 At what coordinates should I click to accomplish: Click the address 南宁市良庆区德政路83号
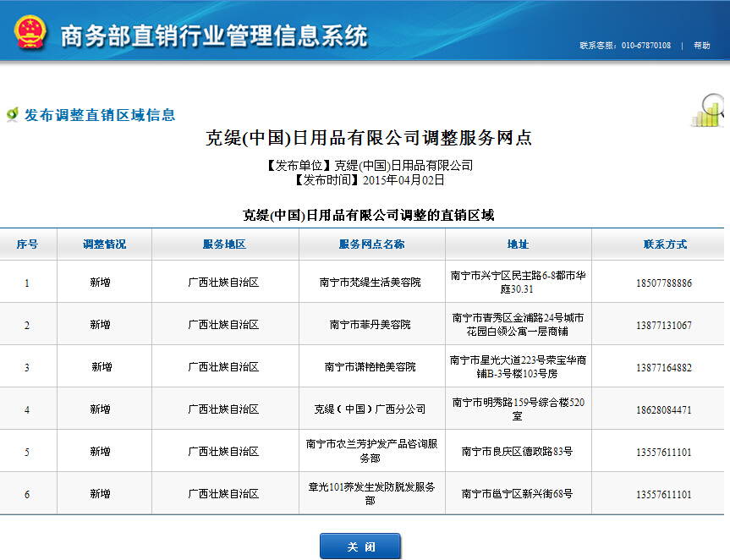(517, 452)
